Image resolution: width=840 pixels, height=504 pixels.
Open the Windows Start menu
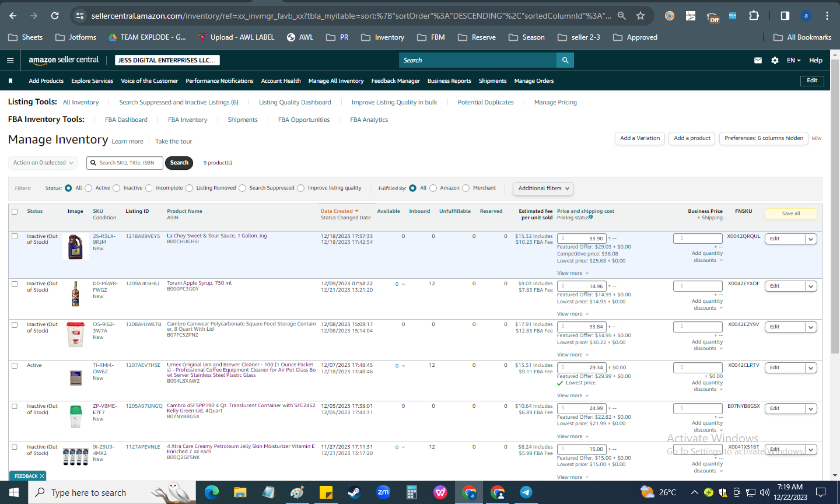pyautogui.click(x=14, y=492)
